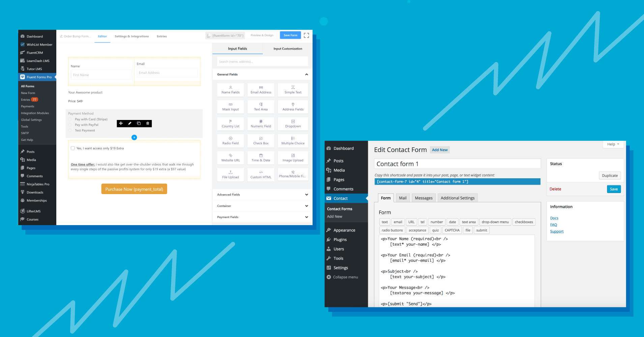Collapse the General Fields section
644x337 pixels.
tap(306, 74)
